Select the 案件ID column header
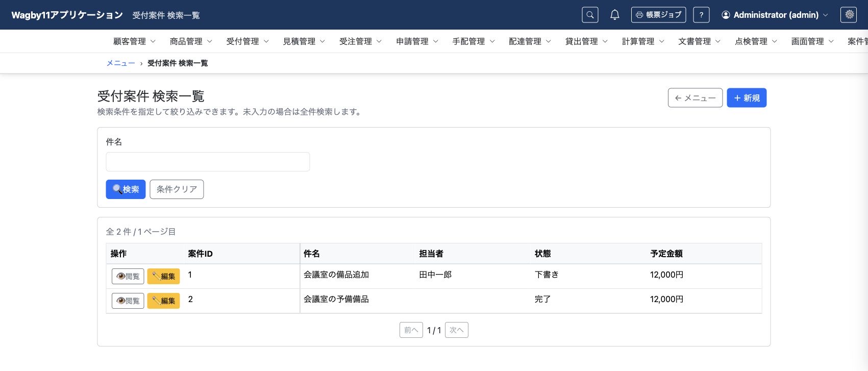Screen dimensions: 868x371 point(242,254)
